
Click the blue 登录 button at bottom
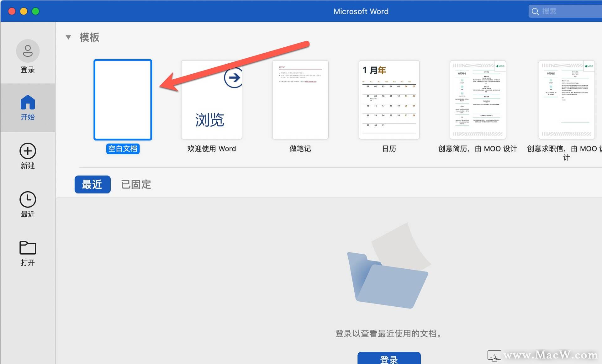(389, 358)
